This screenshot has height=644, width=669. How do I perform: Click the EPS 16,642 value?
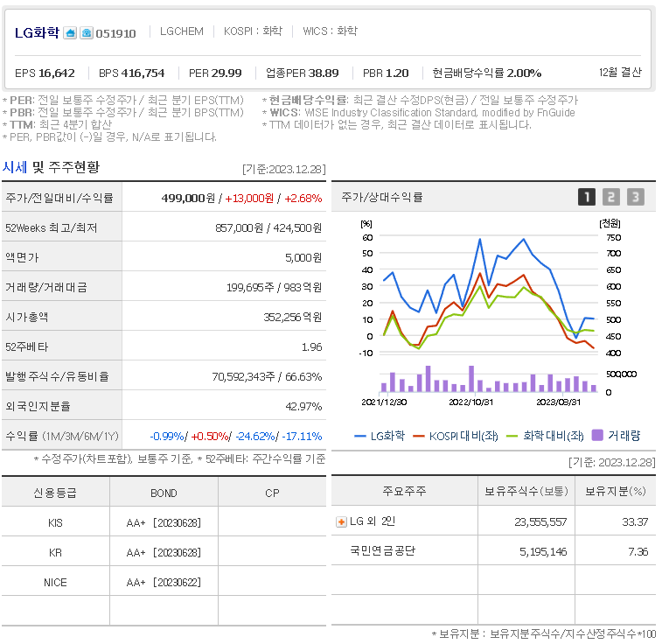45,73
